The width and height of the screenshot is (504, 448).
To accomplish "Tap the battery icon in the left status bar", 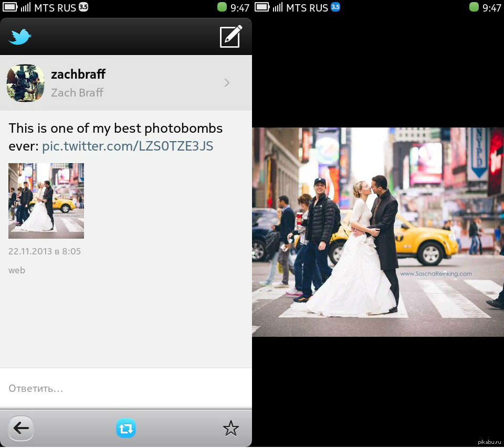I will point(10,7).
